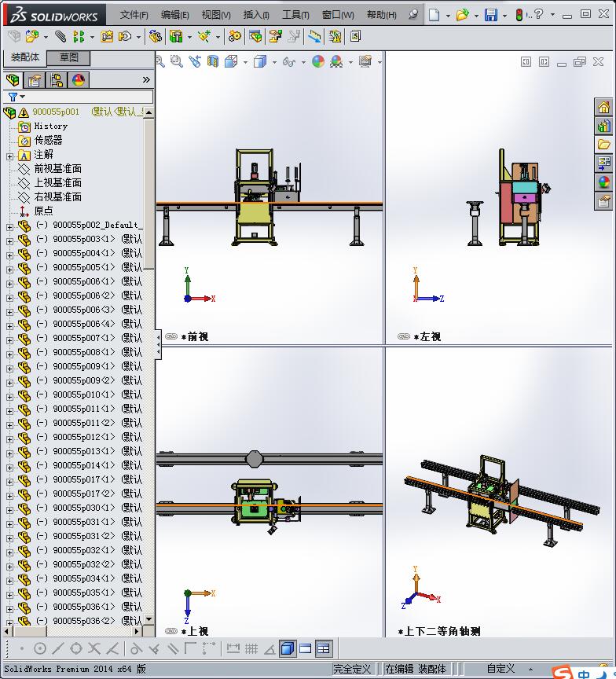Click the Zoom to Area magnifier icon
The image size is (616, 679).
(x=176, y=61)
